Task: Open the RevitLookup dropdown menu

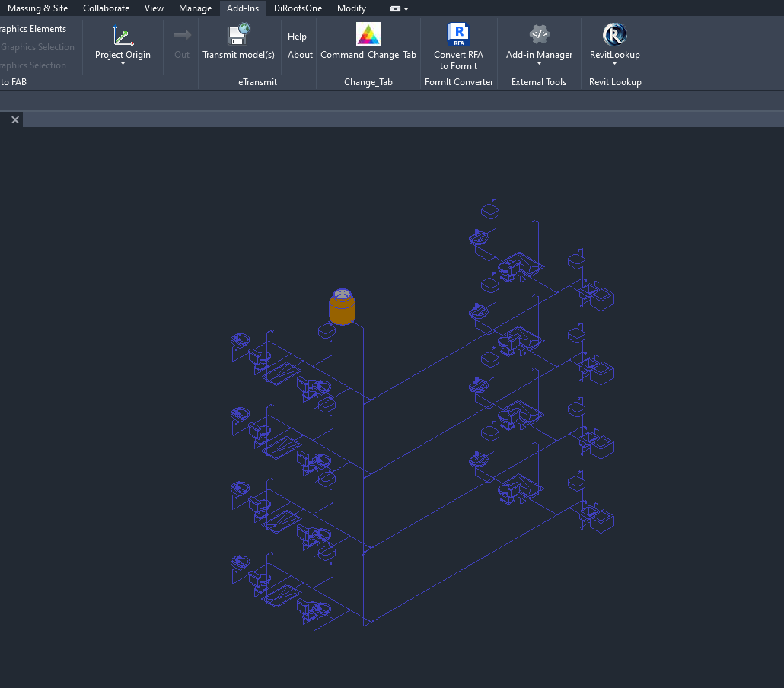Action: tap(614, 65)
